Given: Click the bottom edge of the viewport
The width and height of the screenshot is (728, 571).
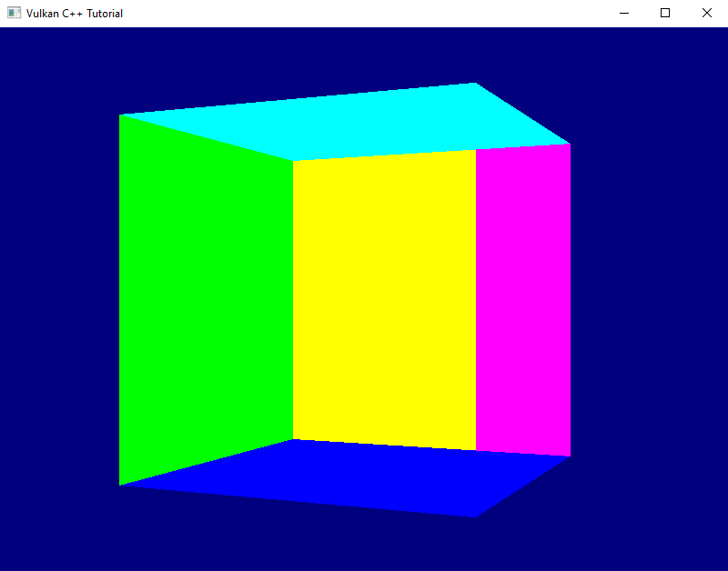Looking at the screenshot, I should click(364, 569).
